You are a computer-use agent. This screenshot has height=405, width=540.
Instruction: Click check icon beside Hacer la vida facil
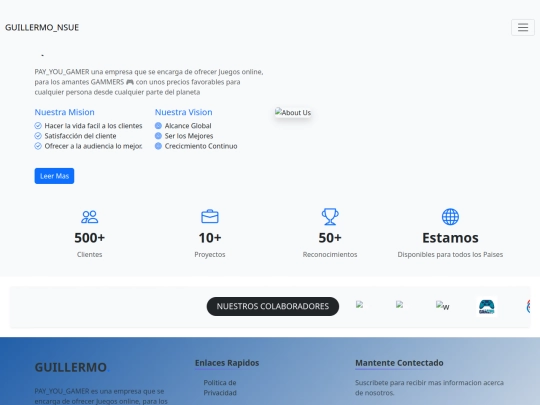38,126
